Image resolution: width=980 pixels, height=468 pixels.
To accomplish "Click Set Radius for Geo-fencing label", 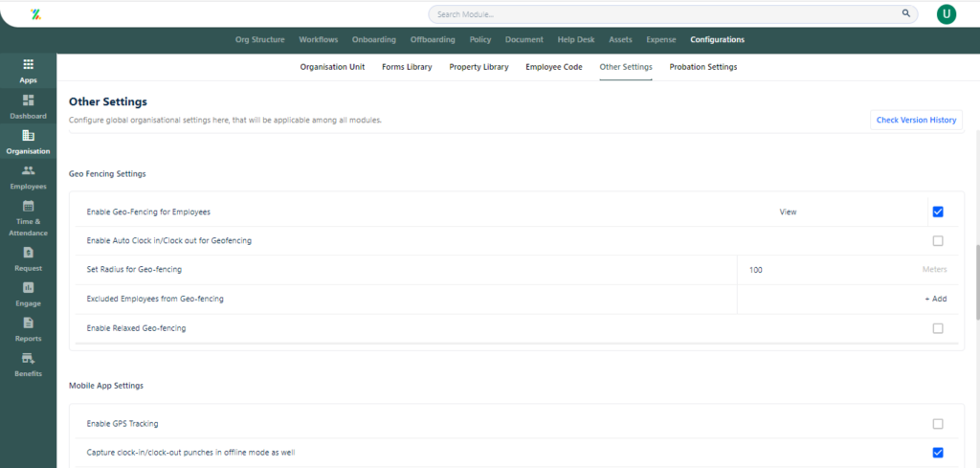I will coord(134,270).
